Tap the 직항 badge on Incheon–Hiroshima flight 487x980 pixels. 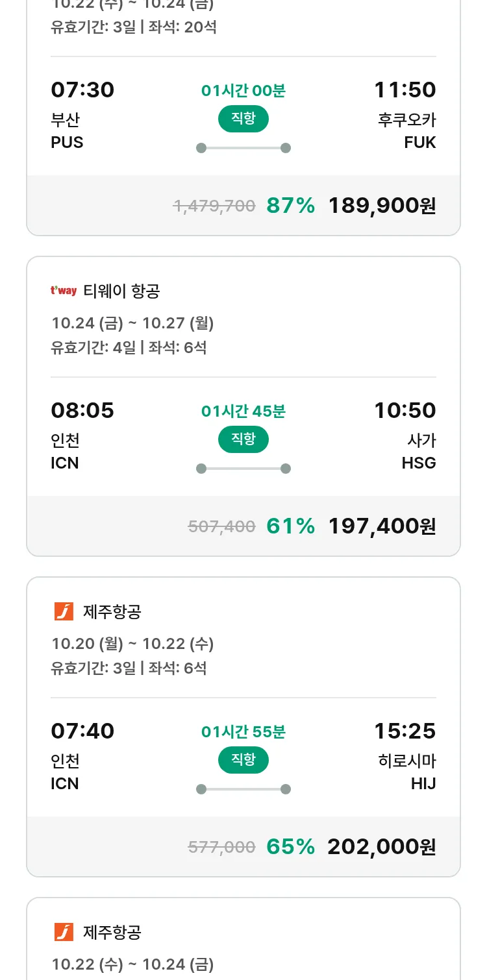(x=243, y=760)
